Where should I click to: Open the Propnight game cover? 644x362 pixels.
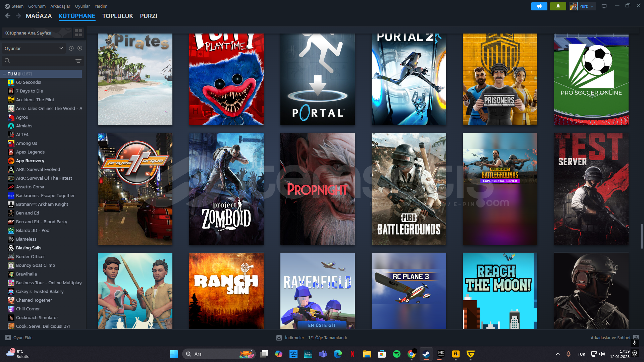[x=318, y=189]
